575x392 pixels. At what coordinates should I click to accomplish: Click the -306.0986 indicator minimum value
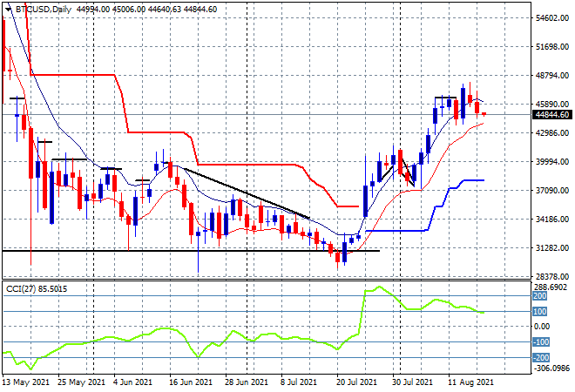click(x=551, y=368)
